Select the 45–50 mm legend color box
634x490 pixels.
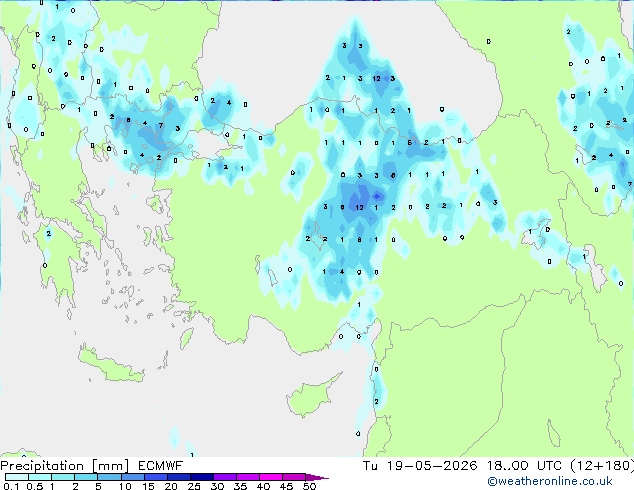pyautogui.click(x=294, y=477)
